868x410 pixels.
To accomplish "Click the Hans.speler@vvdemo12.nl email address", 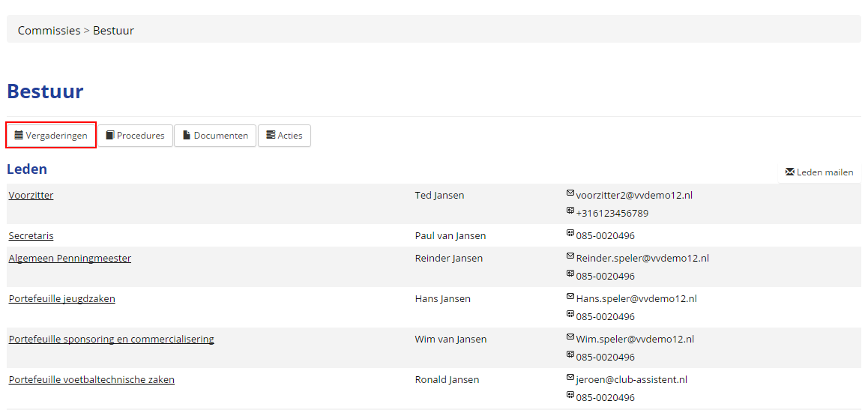I will coord(636,298).
